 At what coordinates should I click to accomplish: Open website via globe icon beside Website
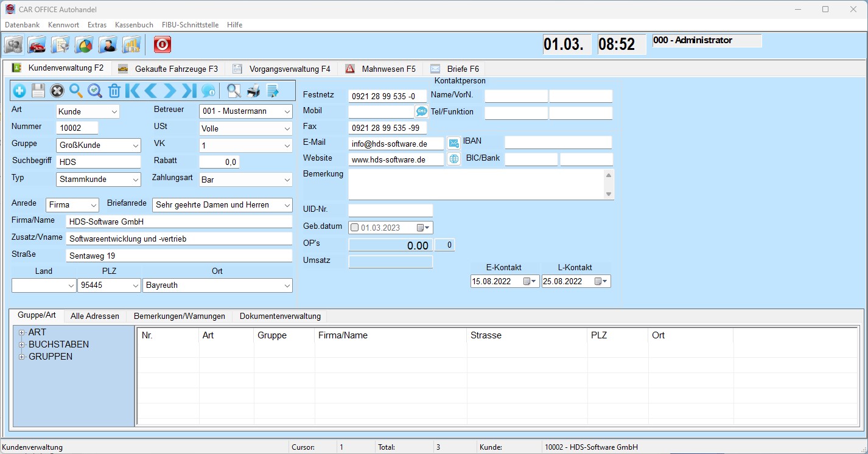click(x=454, y=159)
